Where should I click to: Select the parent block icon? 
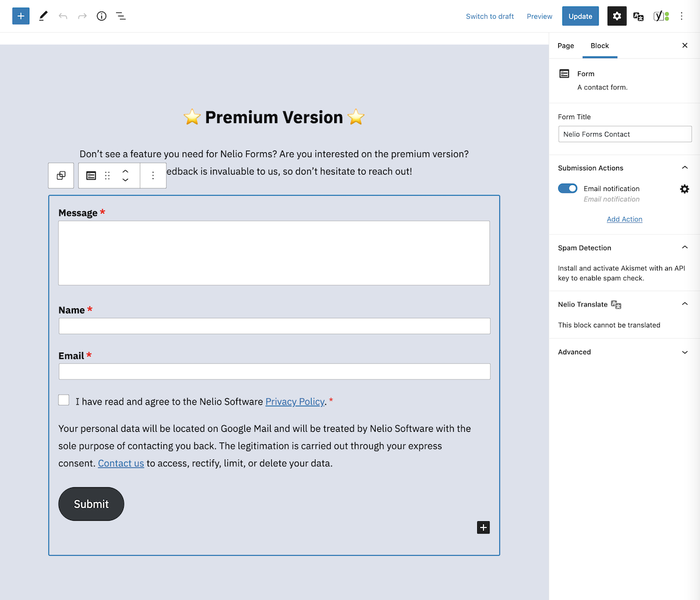coord(61,175)
